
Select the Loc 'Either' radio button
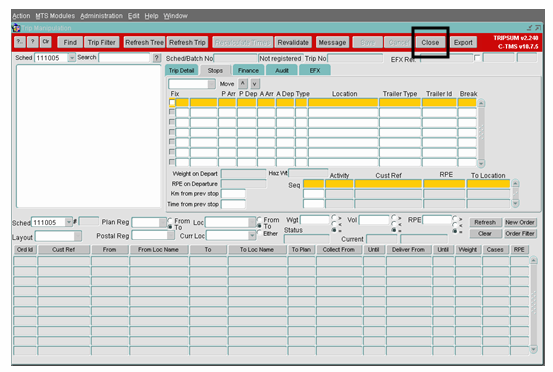[259, 233]
